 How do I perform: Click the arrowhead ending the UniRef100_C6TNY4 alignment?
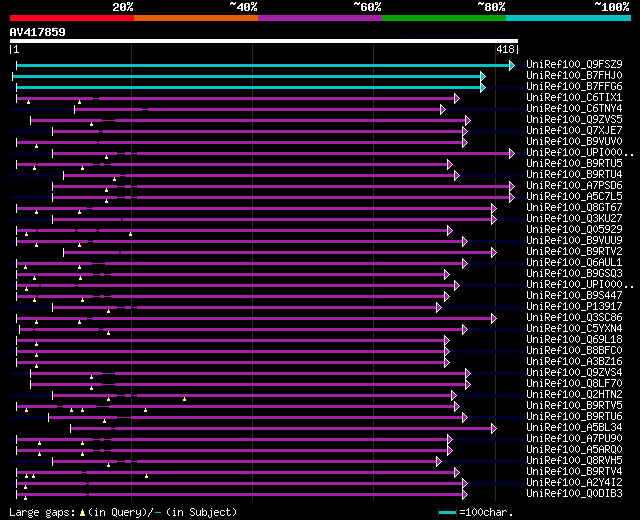point(443,109)
